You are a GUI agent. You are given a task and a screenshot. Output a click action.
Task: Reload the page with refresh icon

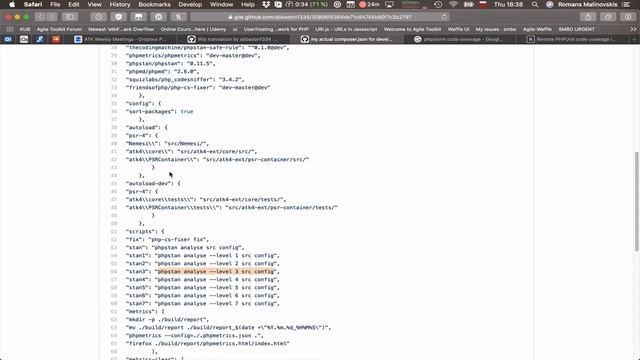coord(444,17)
